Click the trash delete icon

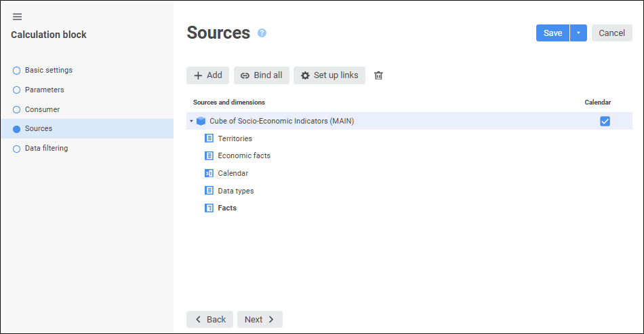[x=379, y=75]
